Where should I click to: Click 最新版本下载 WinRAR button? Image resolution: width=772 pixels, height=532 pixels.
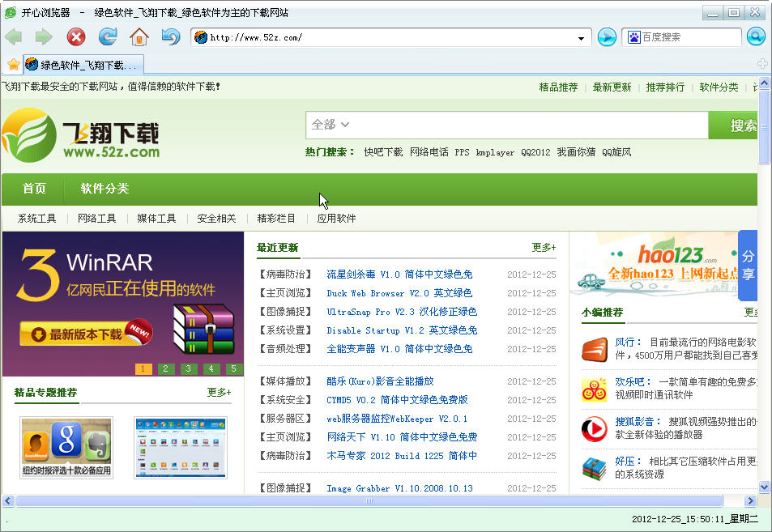click(86, 334)
